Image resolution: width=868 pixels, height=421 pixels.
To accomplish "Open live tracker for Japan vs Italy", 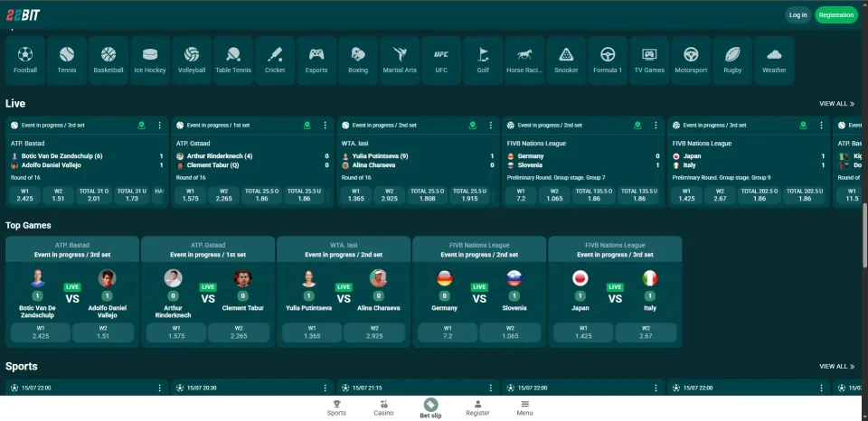I will [803, 126].
